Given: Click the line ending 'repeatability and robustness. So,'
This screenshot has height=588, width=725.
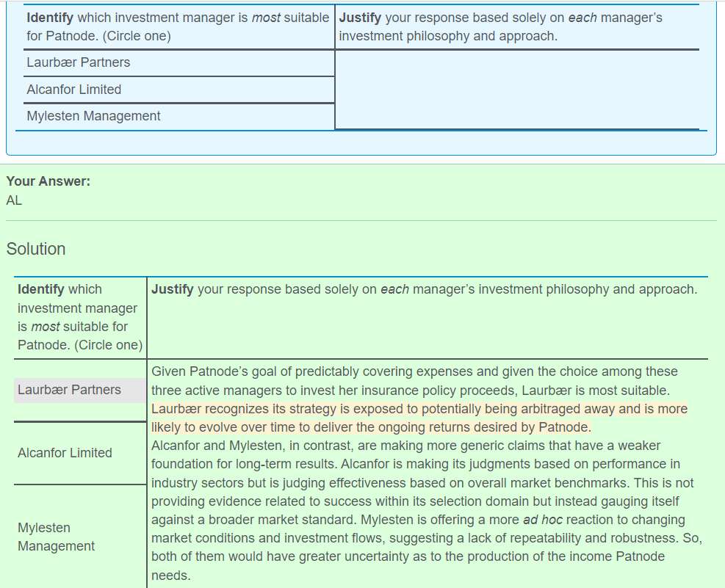Looking at the screenshot, I should coord(426,538).
